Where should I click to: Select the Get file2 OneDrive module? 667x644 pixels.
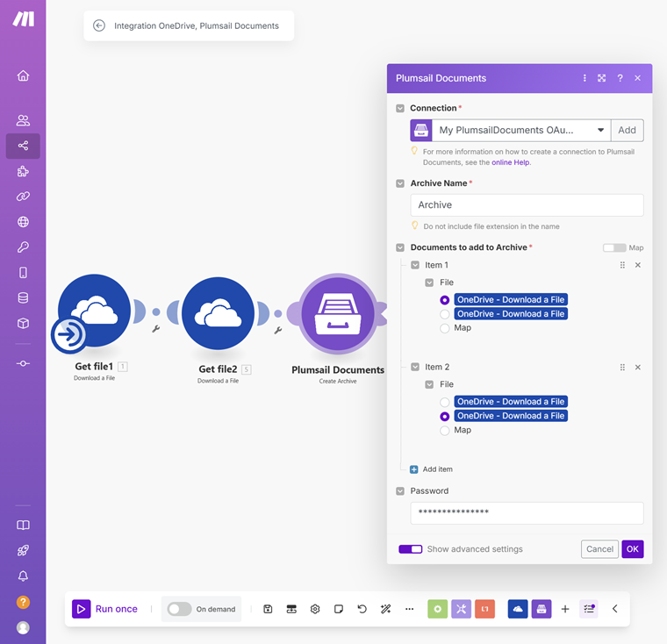point(218,313)
